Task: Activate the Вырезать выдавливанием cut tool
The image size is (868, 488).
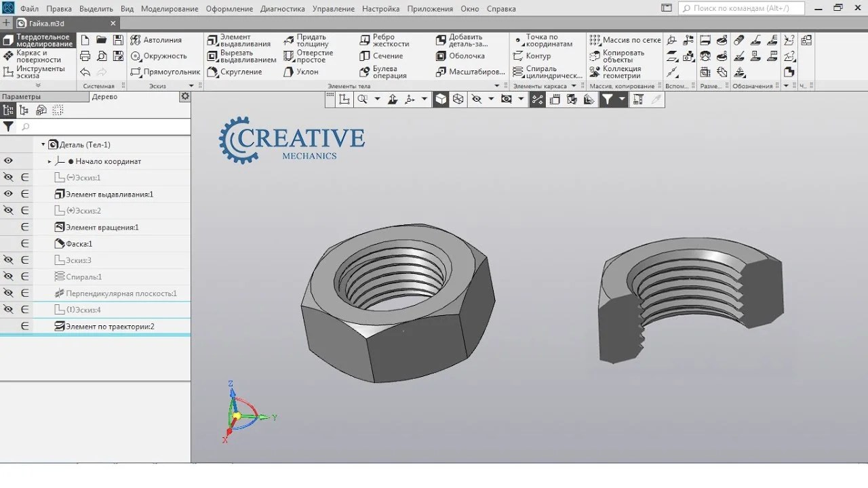Action: point(241,56)
